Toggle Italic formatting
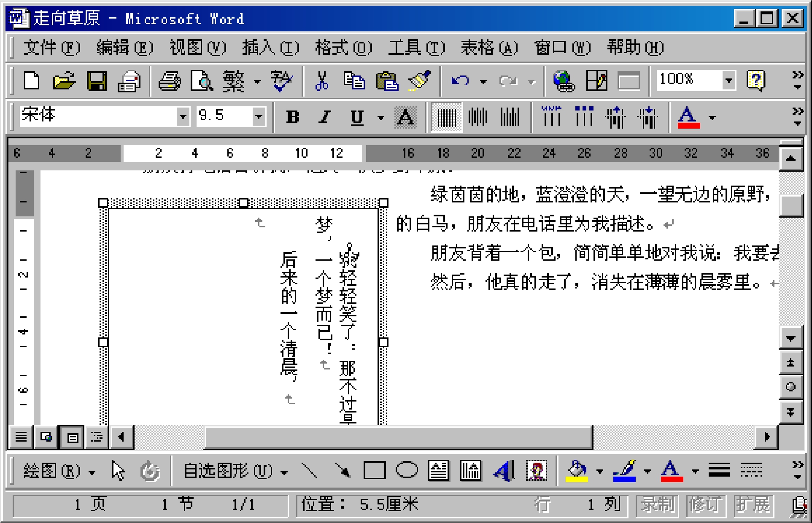 click(324, 117)
